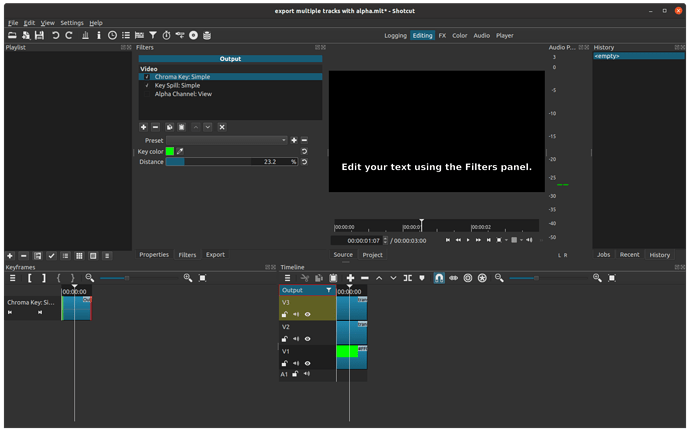The height and width of the screenshot is (432, 690).
Task: Ripple delete with timeline minus icon
Action: [364, 278]
